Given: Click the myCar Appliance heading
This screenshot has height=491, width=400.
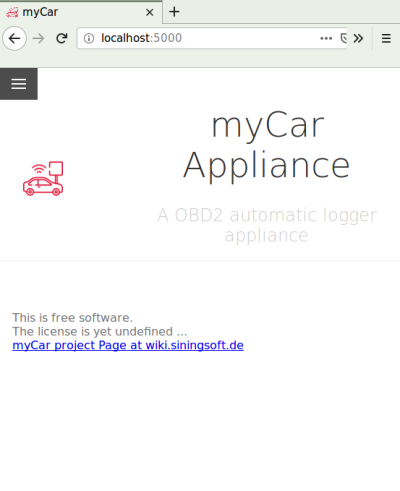Looking at the screenshot, I should (x=267, y=145).
